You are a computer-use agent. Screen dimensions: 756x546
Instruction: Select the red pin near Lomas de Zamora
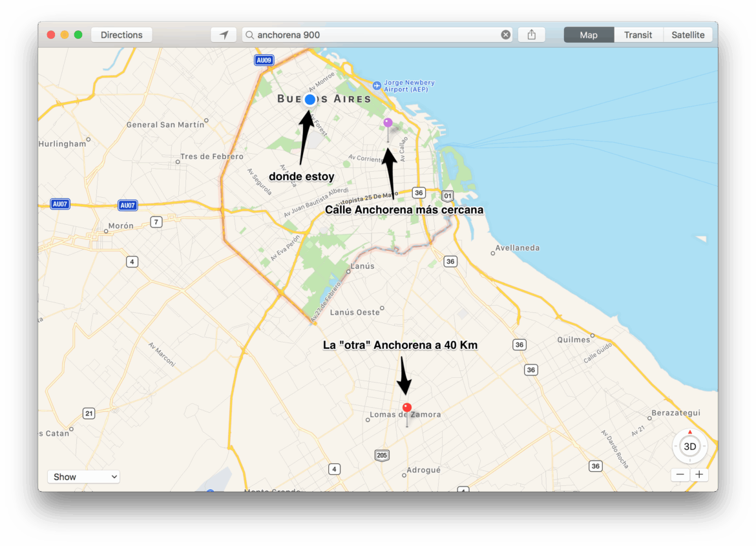pos(406,407)
